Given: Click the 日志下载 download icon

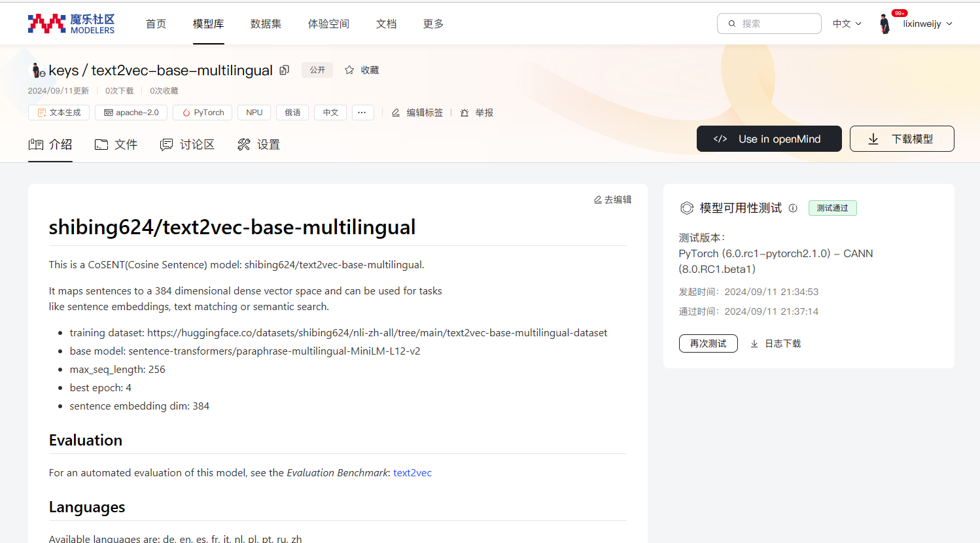Looking at the screenshot, I should tap(753, 343).
